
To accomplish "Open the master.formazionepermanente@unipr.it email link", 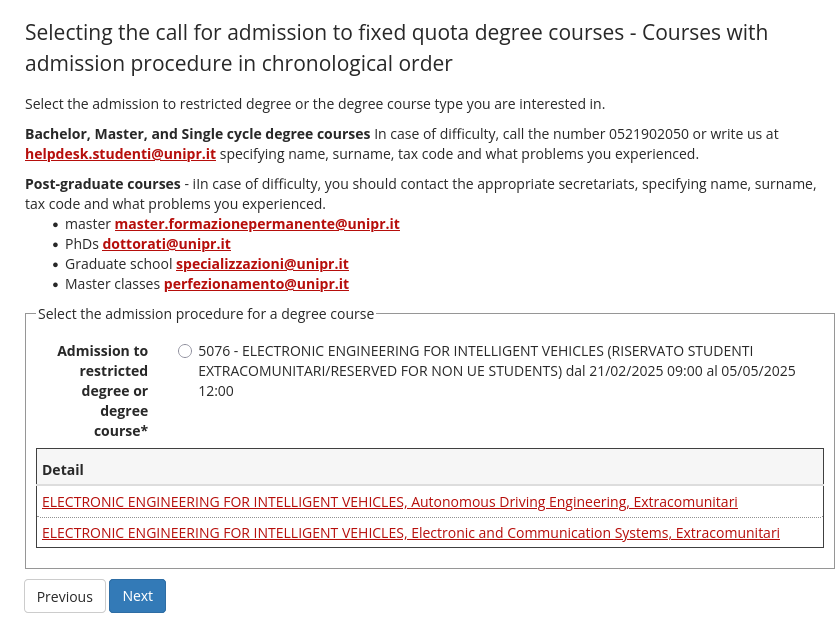I will click(257, 224).
